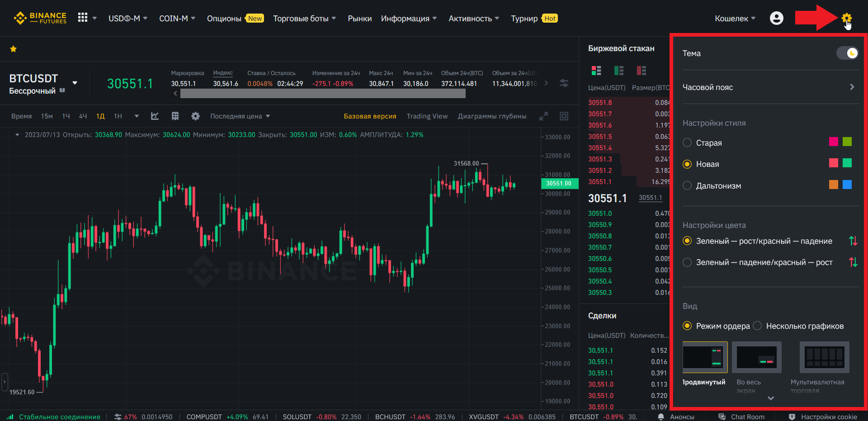
Task: Go to Рынки page
Action: coord(360,19)
